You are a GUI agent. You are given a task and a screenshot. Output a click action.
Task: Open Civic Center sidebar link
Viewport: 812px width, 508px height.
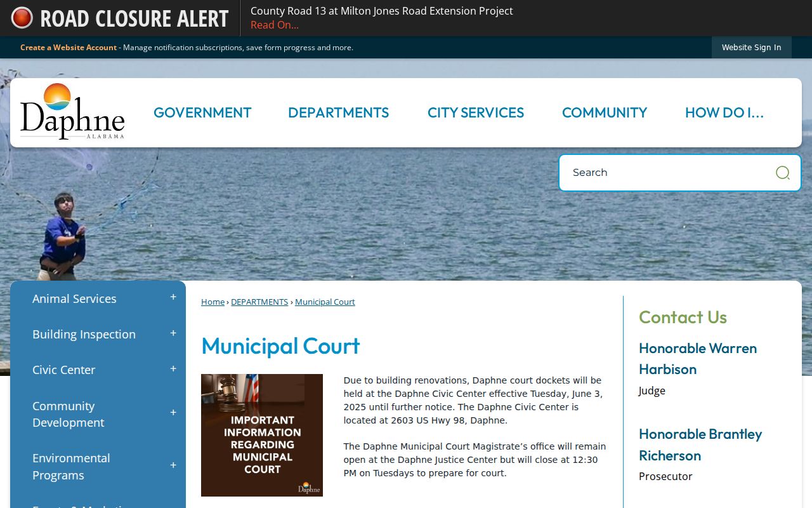(x=63, y=370)
